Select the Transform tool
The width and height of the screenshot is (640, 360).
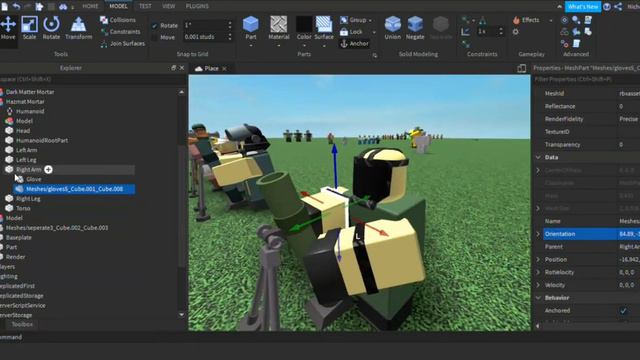[78, 28]
